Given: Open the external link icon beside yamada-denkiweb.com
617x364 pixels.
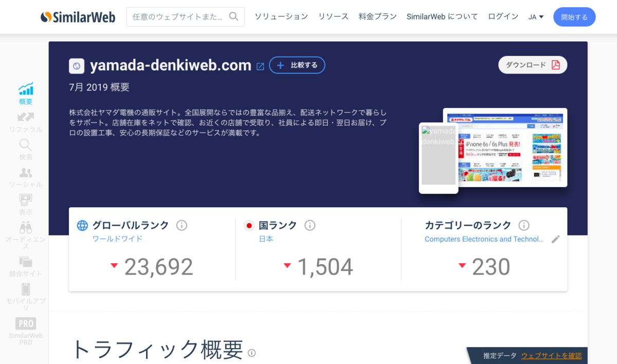Looking at the screenshot, I should click(x=260, y=66).
